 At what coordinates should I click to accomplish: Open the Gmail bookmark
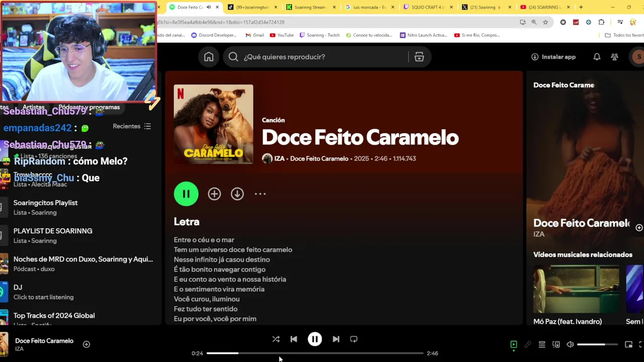click(x=255, y=35)
